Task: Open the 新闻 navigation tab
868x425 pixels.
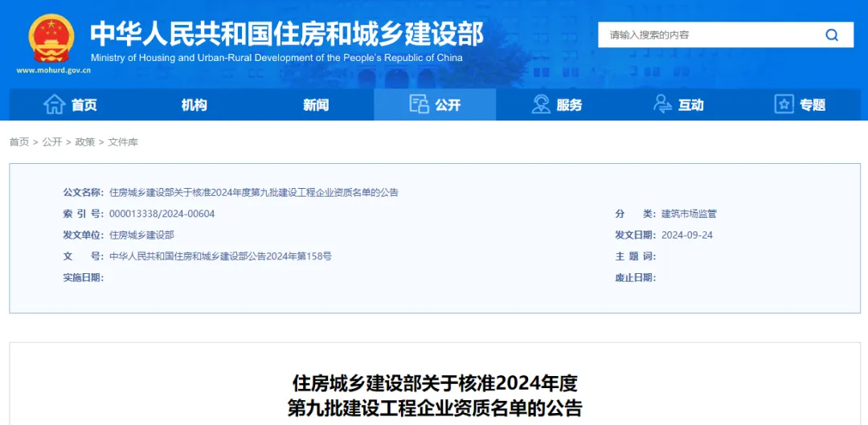Action: [x=316, y=104]
